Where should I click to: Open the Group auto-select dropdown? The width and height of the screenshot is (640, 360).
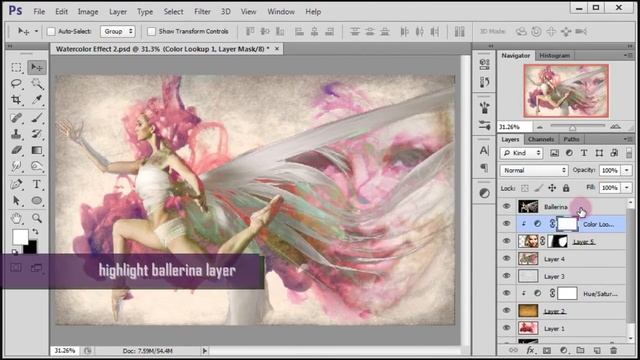(x=118, y=31)
